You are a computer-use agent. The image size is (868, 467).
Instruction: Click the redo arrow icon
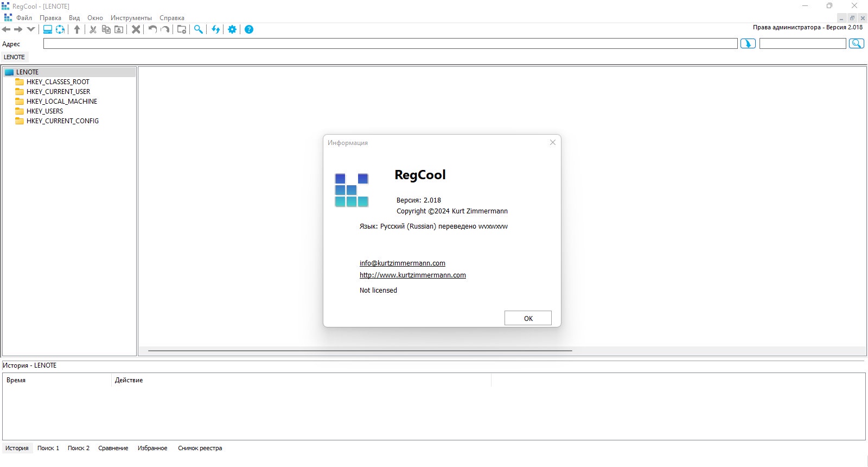165,29
